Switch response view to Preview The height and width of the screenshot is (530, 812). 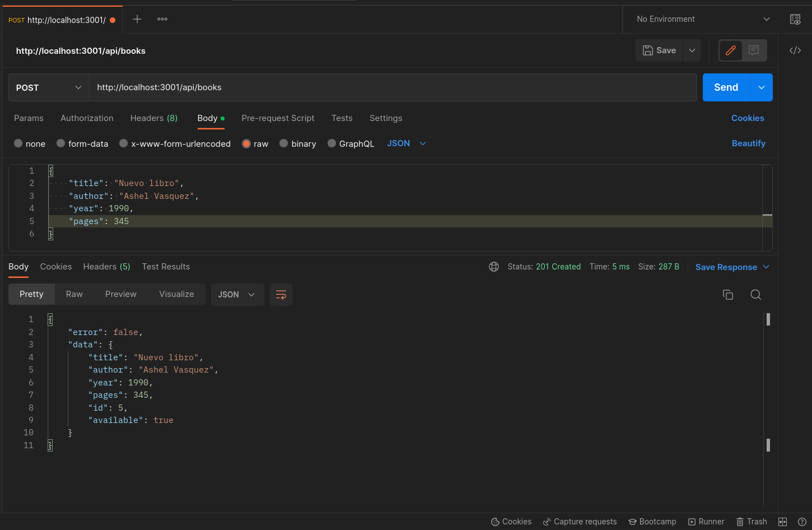(121, 294)
